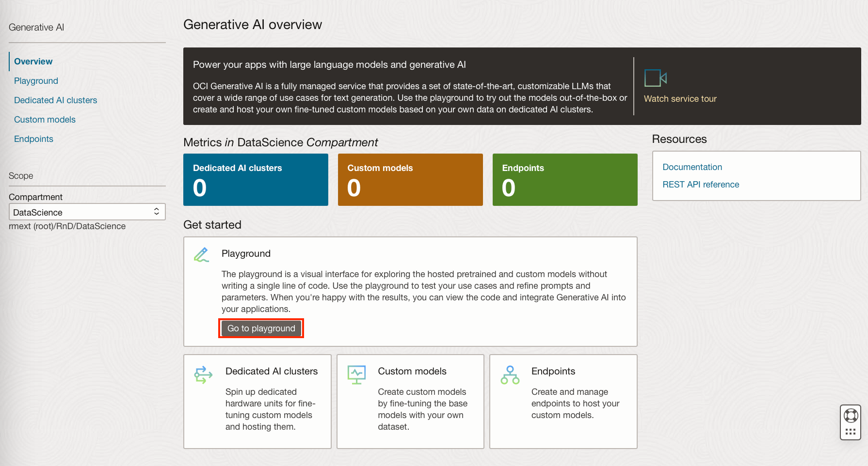The image size is (868, 466).
Task: Select the Playground pencil icon
Action: pos(201,254)
